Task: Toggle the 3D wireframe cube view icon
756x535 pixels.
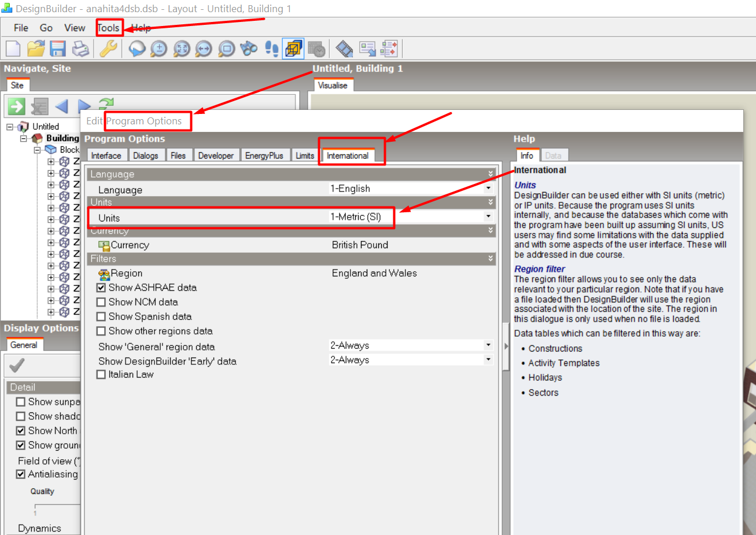Action: (293, 49)
